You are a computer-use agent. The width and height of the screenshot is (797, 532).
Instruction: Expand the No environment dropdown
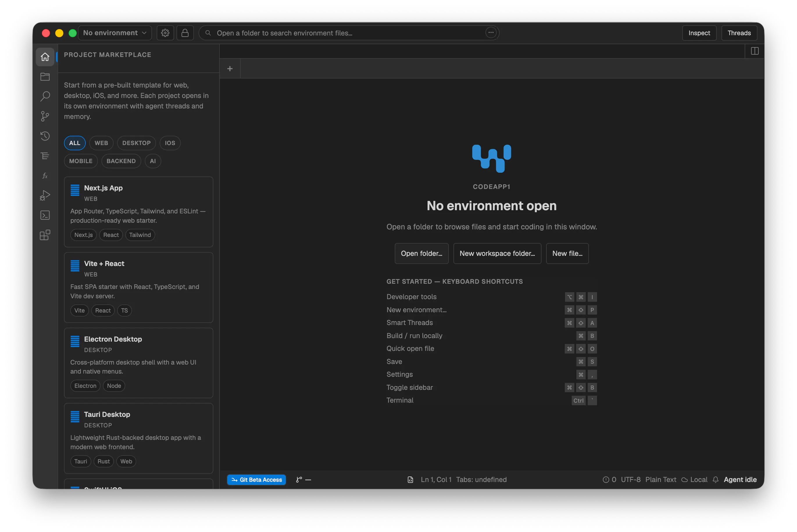(x=115, y=33)
